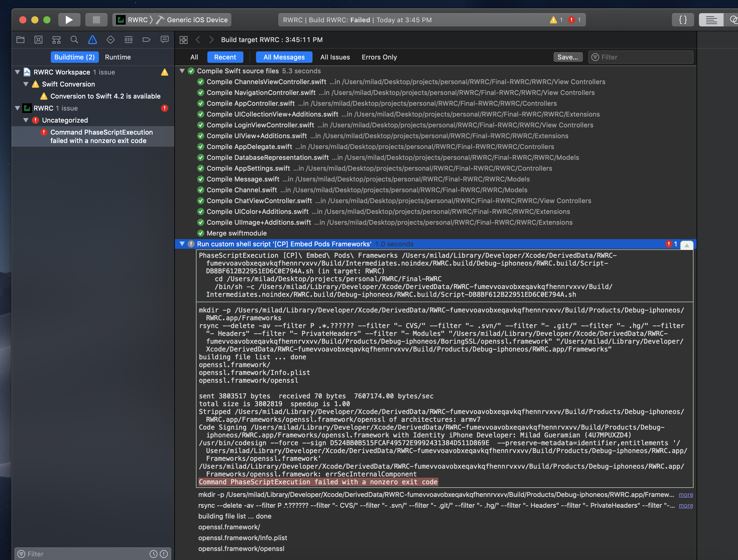Collapse the Uncategorized issues group
Image resolution: width=738 pixels, height=560 pixels.
[26, 120]
